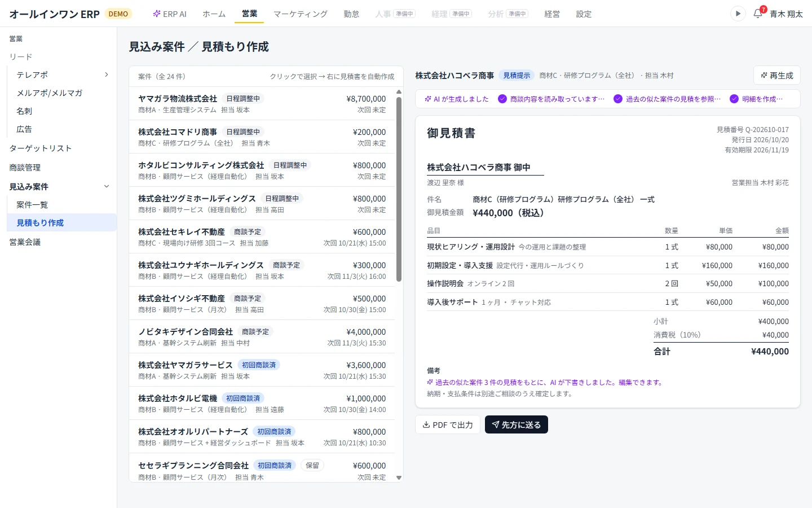Screen dimensions: 812x508
Task: Select the 株式会社セキレイ不動産 deal row
Action: pyautogui.click(x=262, y=237)
